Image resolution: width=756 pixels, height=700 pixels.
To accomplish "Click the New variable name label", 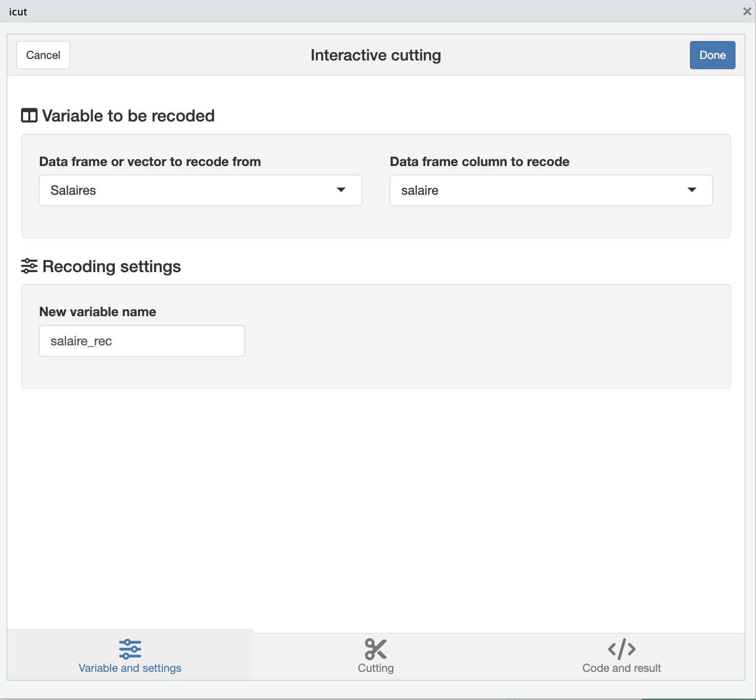I will point(98,312).
